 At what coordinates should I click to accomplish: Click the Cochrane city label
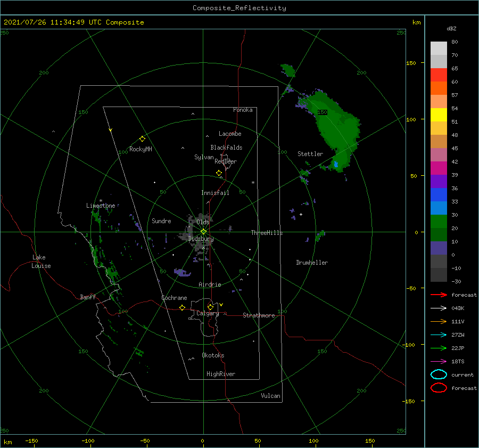(x=174, y=298)
